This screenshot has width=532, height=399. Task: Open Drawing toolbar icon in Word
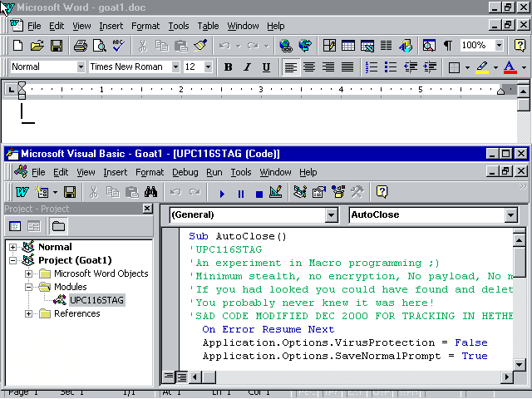[x=406, y=46]
